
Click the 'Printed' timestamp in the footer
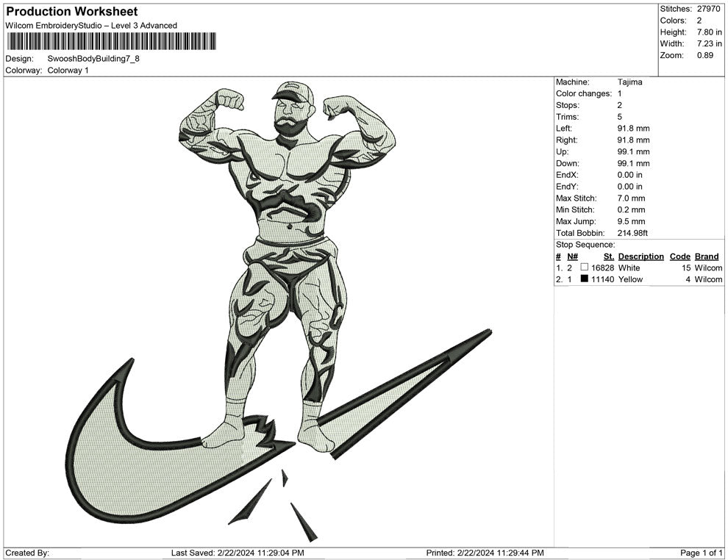point(485,553)
